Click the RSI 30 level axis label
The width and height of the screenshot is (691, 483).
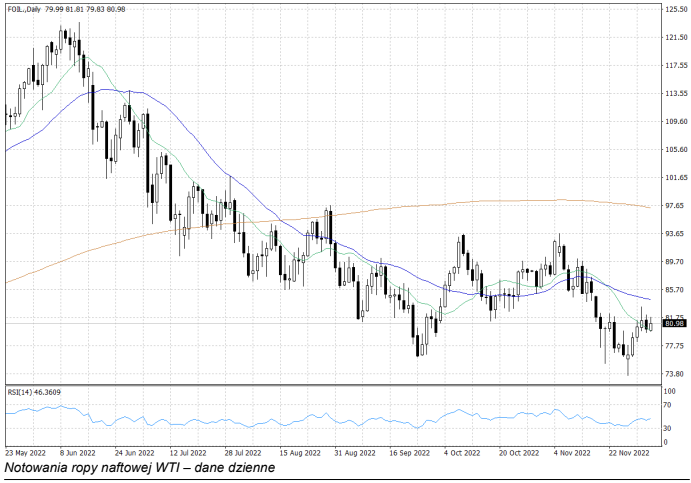click(x=668, y=429)
